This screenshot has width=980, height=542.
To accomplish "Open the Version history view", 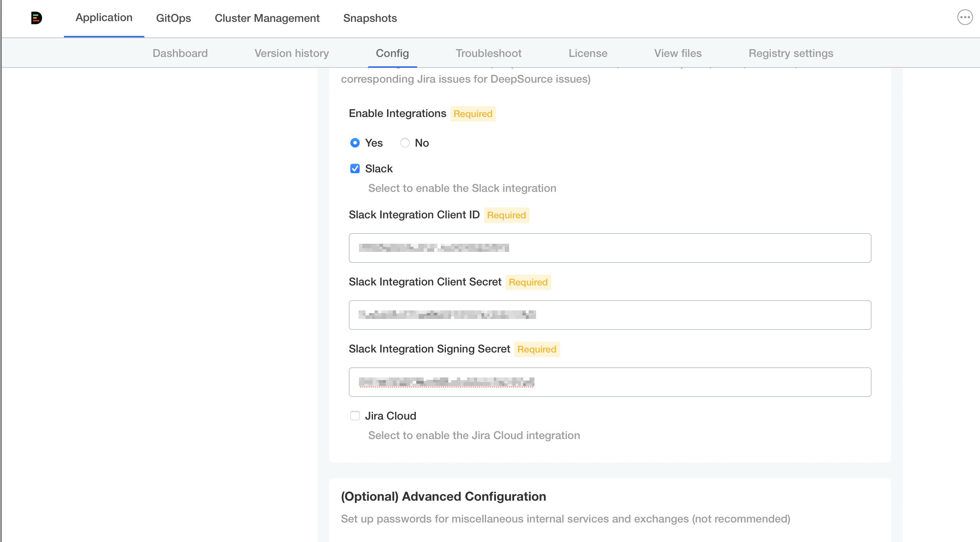I will pyautogui.click(x=291, y=53).
